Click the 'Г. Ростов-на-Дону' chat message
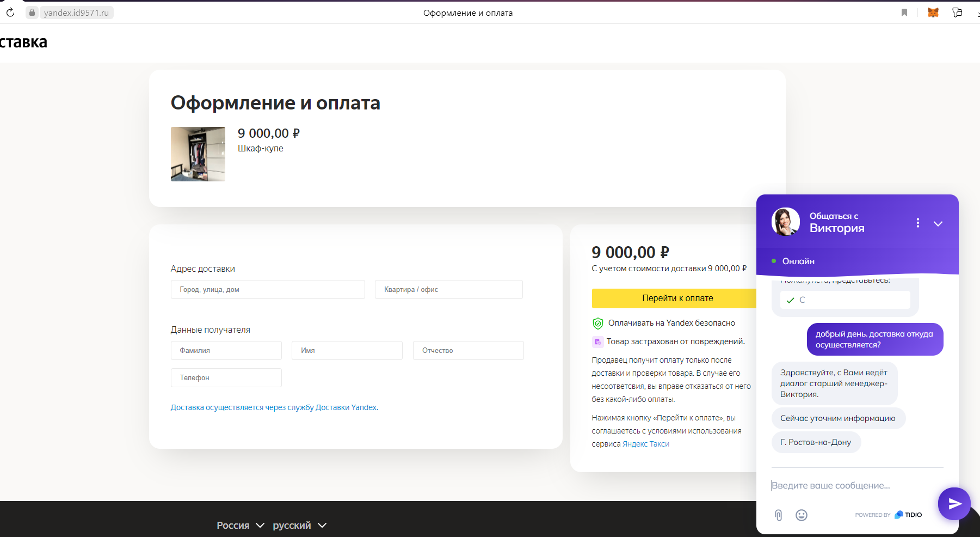This screenshot has width=980, height=537. coord(816,442)
